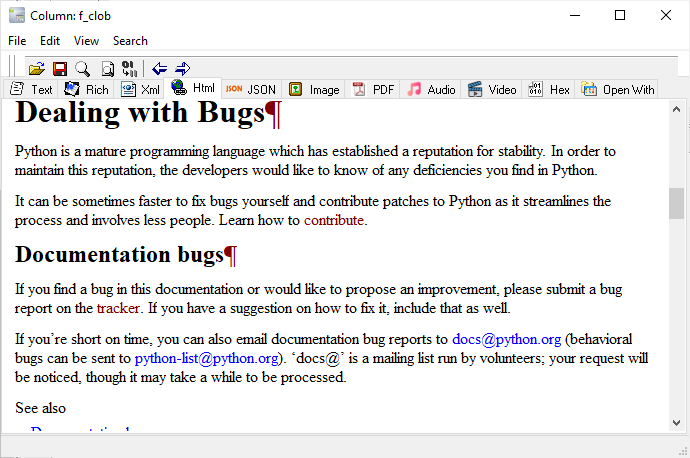This screenshot has height=458, width=690.
Task: Click the 'Documentation bugs' heading
Action: [x=119, y=254]
